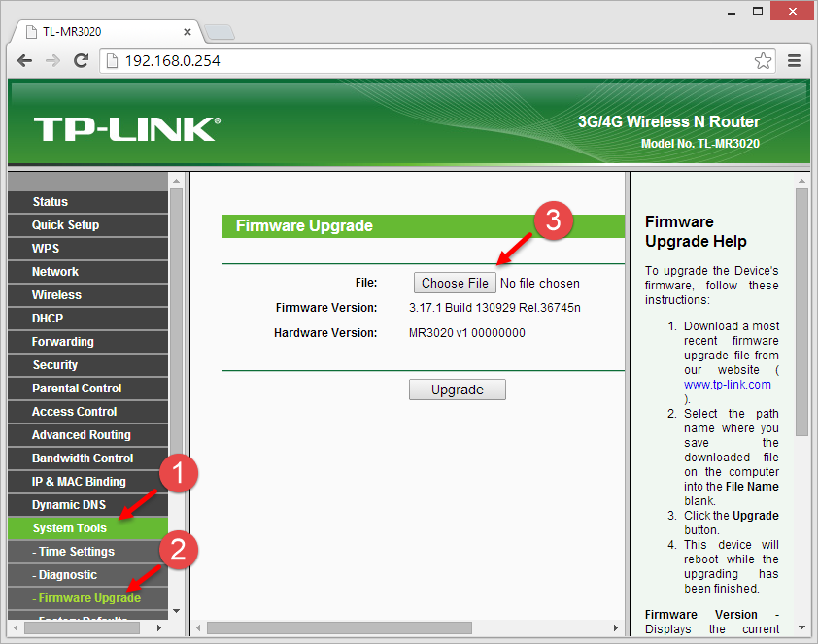Minimize the browser window
This screenshot has height=644, width=818.
pos(732,12)
